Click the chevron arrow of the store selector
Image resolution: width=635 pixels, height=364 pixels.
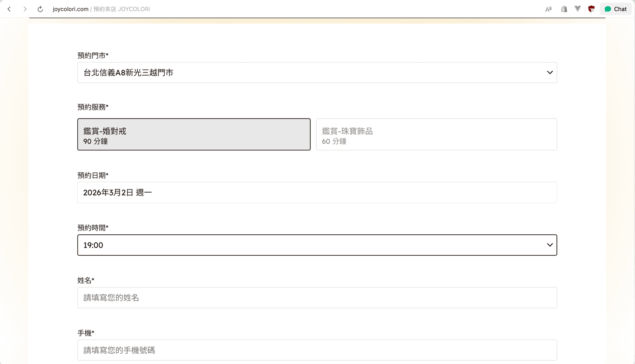[550, 73]
